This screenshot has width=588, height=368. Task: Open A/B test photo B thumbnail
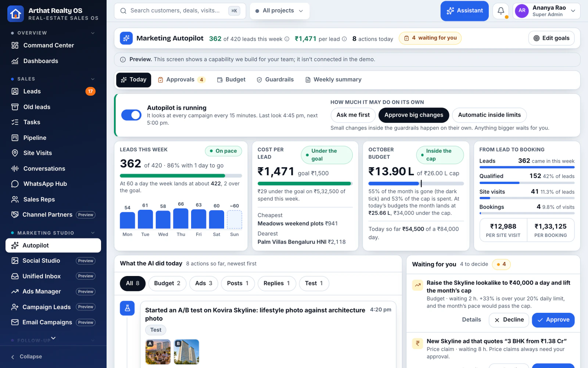coord(186,352)
